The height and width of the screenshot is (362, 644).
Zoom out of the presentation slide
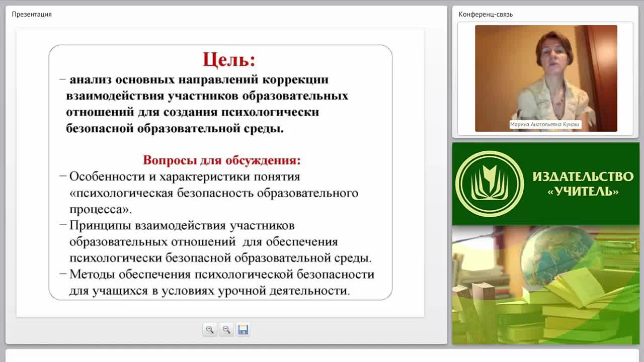tap(226, 330)
